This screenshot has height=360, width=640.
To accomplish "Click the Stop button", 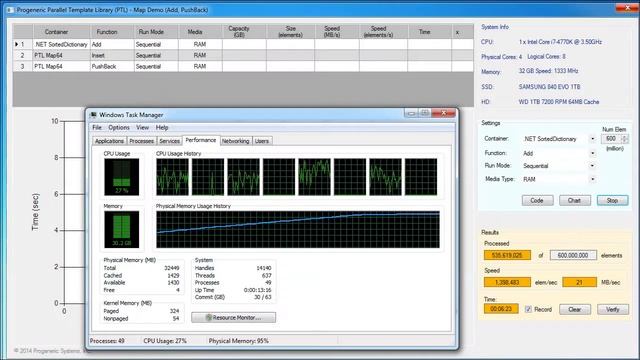I will 612,200.
